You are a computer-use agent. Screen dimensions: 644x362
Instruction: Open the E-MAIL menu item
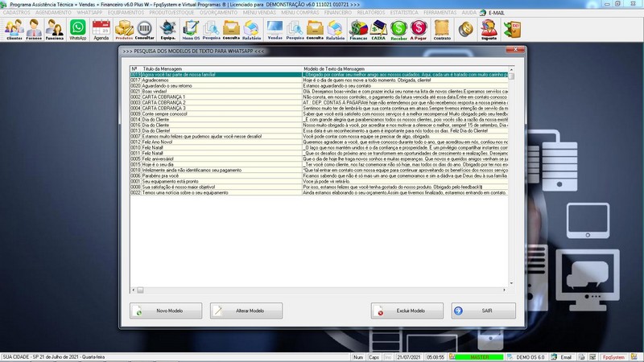[496, 13]
